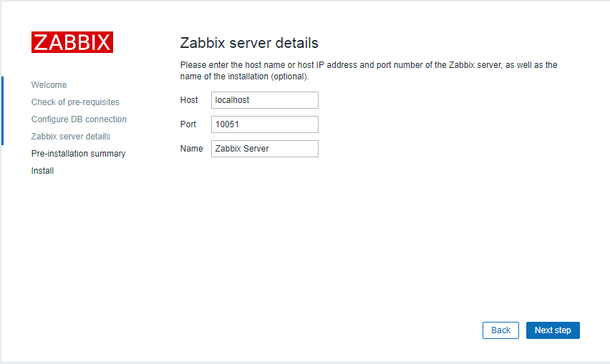Click the red ZABBIX logo
This screenshot has height=364, width=610.
72,42
